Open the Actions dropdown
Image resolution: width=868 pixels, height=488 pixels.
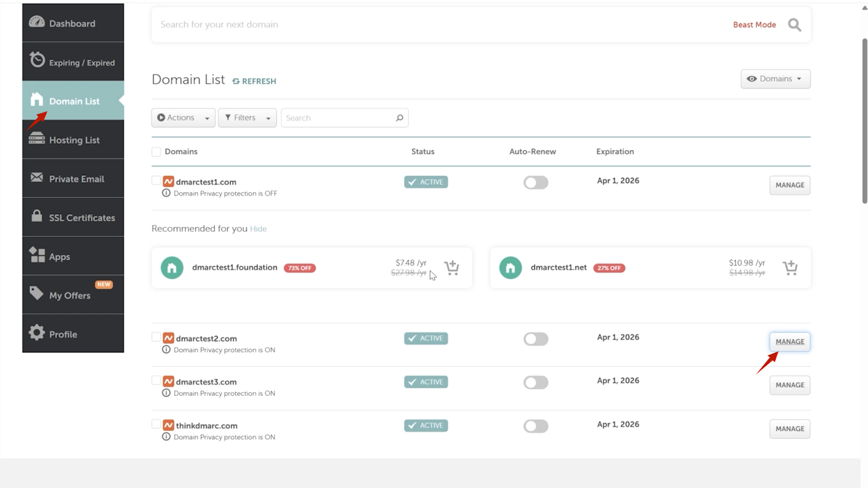pyautogui.click(x=183, y=118)
